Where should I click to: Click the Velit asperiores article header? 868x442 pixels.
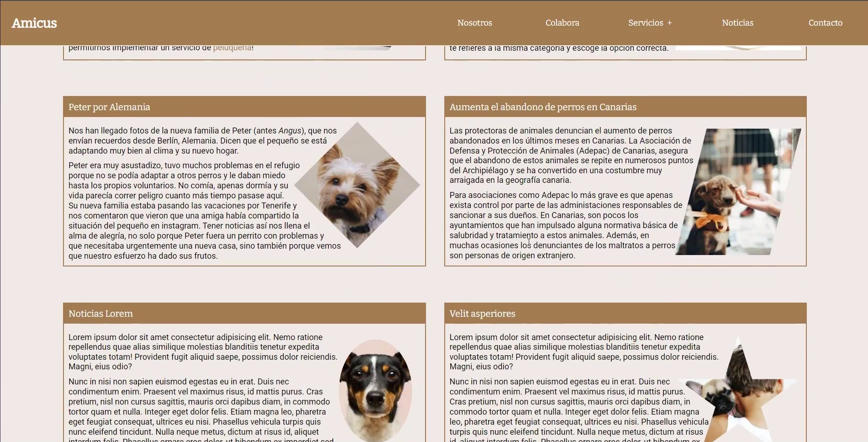coord(482,314)
